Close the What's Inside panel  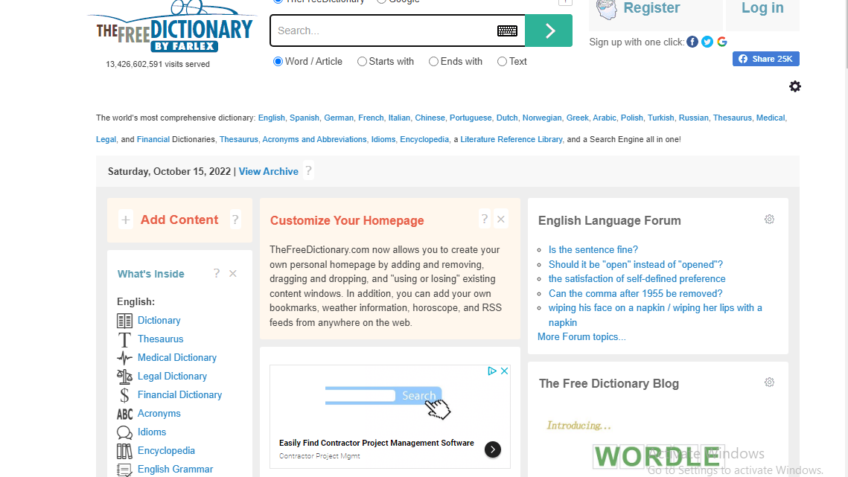[233, 274]
